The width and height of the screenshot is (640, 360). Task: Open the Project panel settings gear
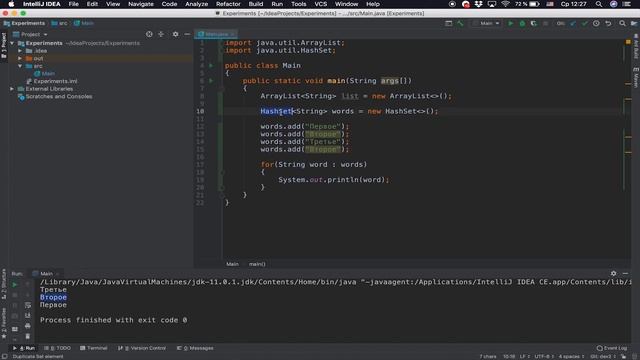coord(176,34)
